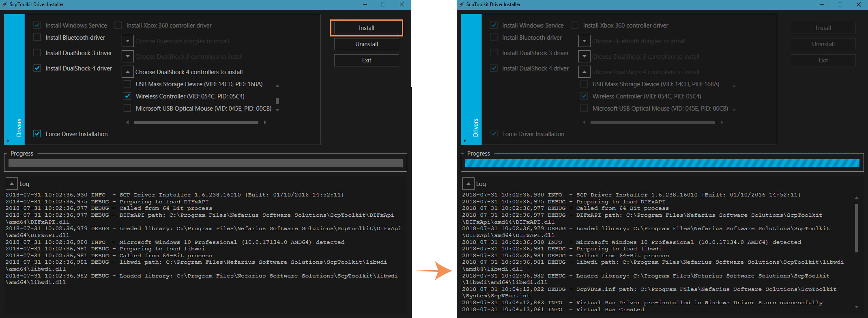Collapse the Log panel in the active window
This screenshot has width=868, height=318.
tap(12, 184)
